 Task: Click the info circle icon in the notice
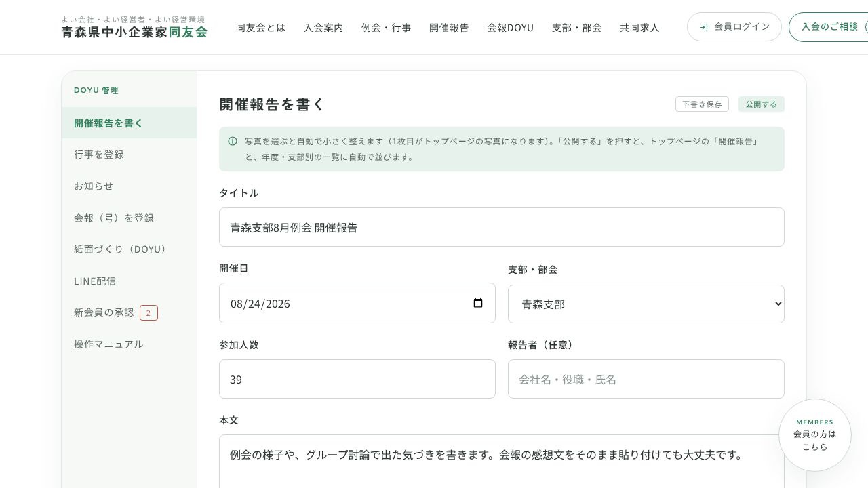pyautogui.click(x=233, y=141)
